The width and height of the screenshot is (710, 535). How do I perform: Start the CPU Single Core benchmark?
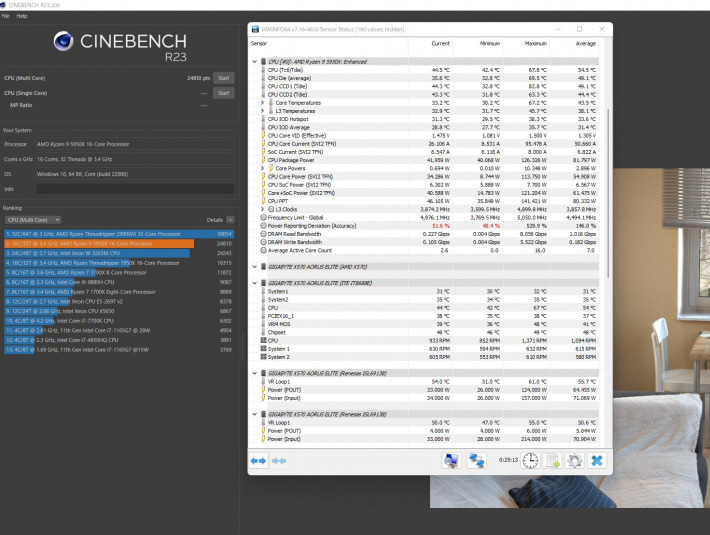click(x=223, y=93)
